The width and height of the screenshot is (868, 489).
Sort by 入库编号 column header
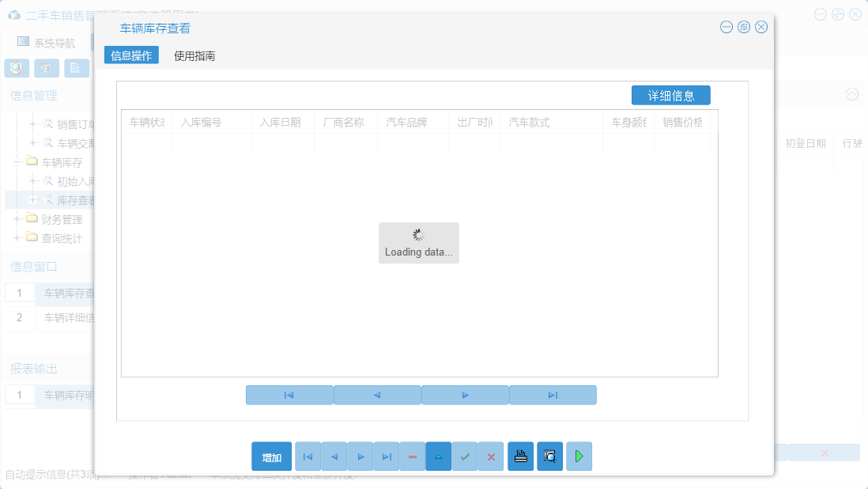211,123
